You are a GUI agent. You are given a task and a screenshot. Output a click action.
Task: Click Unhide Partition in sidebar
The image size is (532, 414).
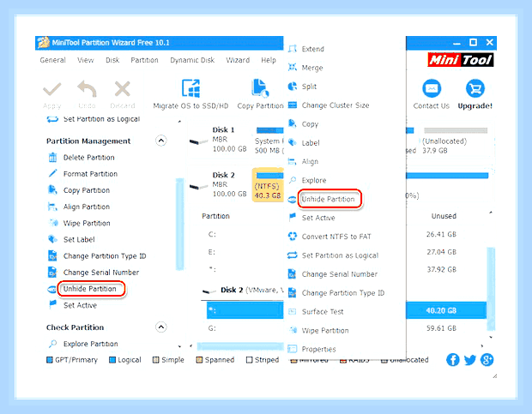click(x=90, y=289)
